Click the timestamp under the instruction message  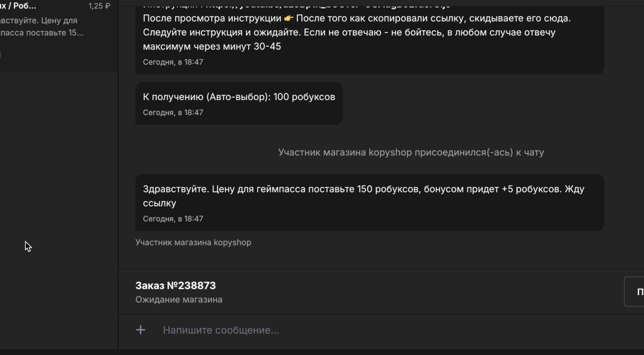(x=173, y=62)
